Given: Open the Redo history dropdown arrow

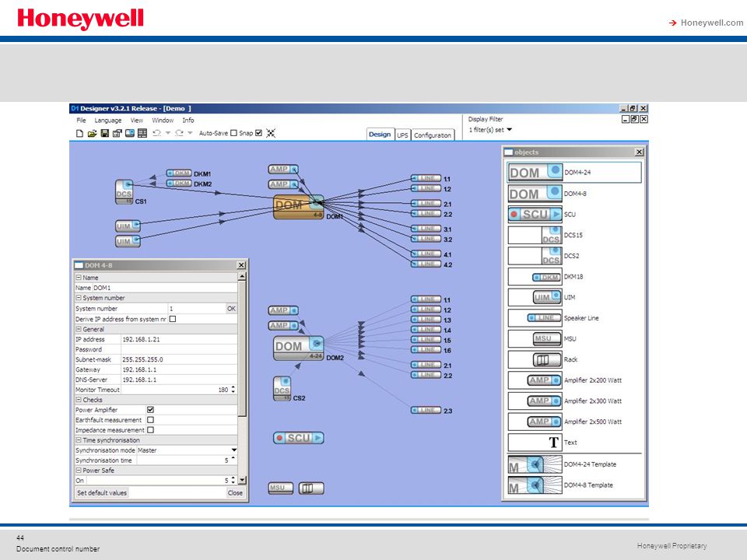Looking at the screenshot, I should point(190,133).
